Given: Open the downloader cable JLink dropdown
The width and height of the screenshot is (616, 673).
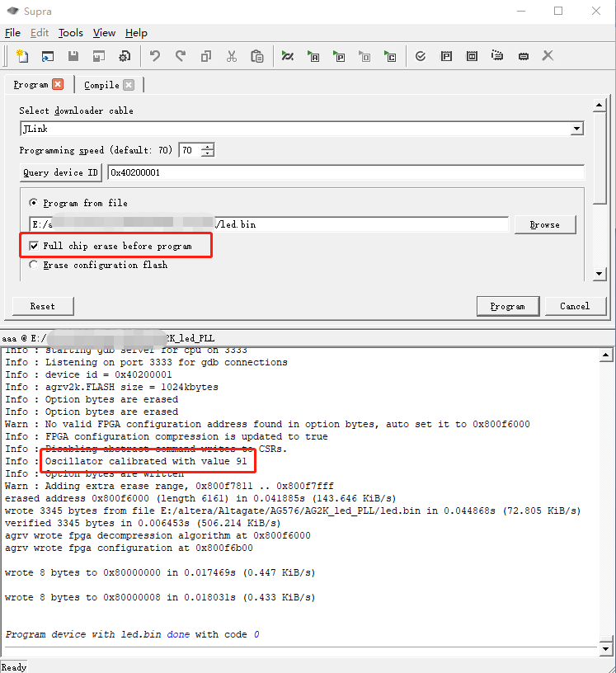Looking at the screenshot, I should pos(576,129).
